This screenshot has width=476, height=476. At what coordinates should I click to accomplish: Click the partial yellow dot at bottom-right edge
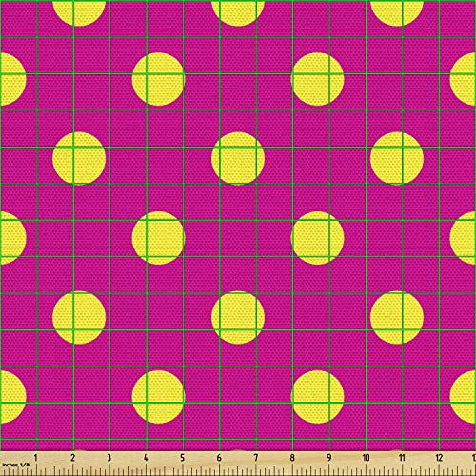click(463, 397)
